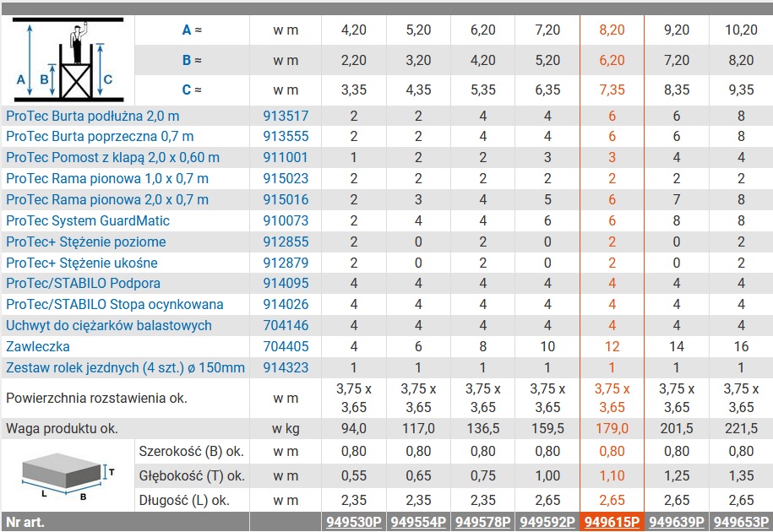Click the 'C ≈' row label
Image resolution: width=773 pixels, height=532 pixels.
[x=192, y=90]
